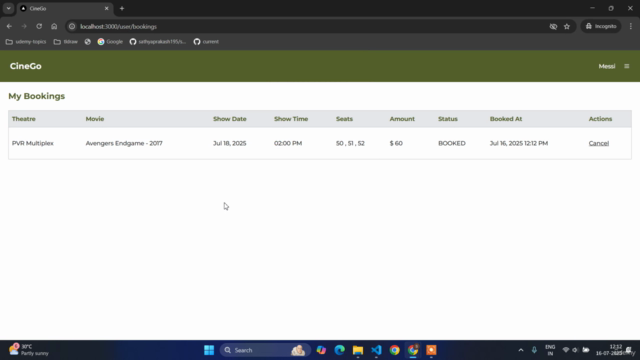Screen dimensions: 640x360
Task: Open the volume speaker tray icon
Action: 575,350
